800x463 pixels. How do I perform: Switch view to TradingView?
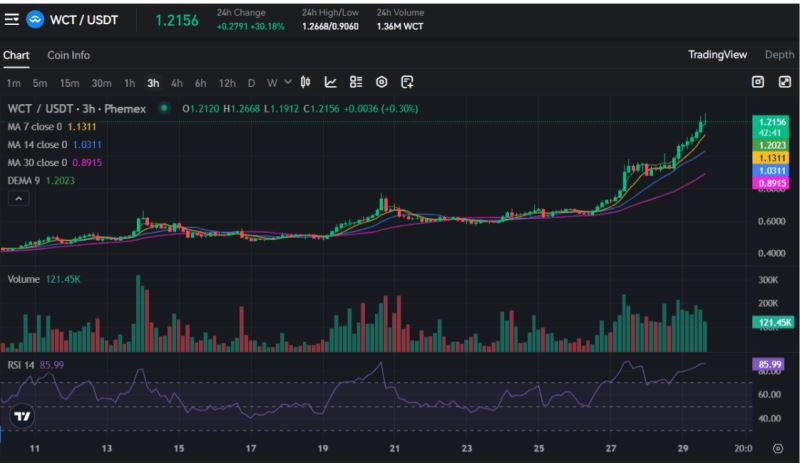pos(718,55)
